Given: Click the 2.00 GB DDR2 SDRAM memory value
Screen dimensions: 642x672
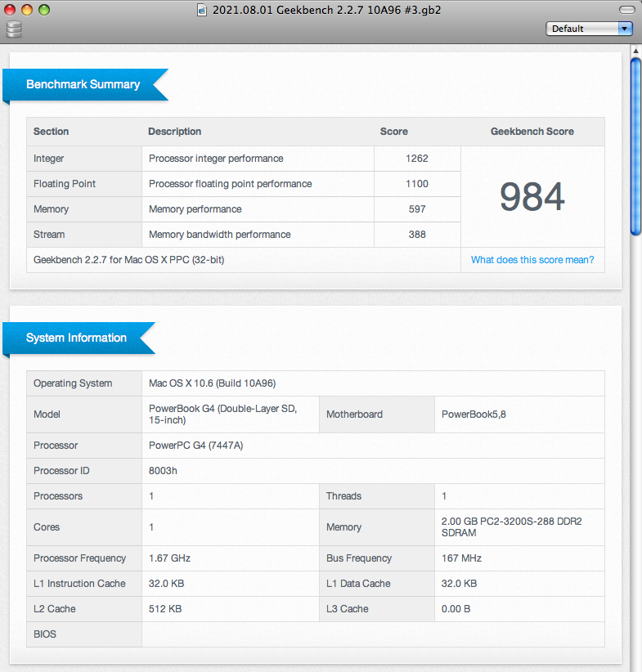Looking at the screenshot, I should tap(512, 526).
